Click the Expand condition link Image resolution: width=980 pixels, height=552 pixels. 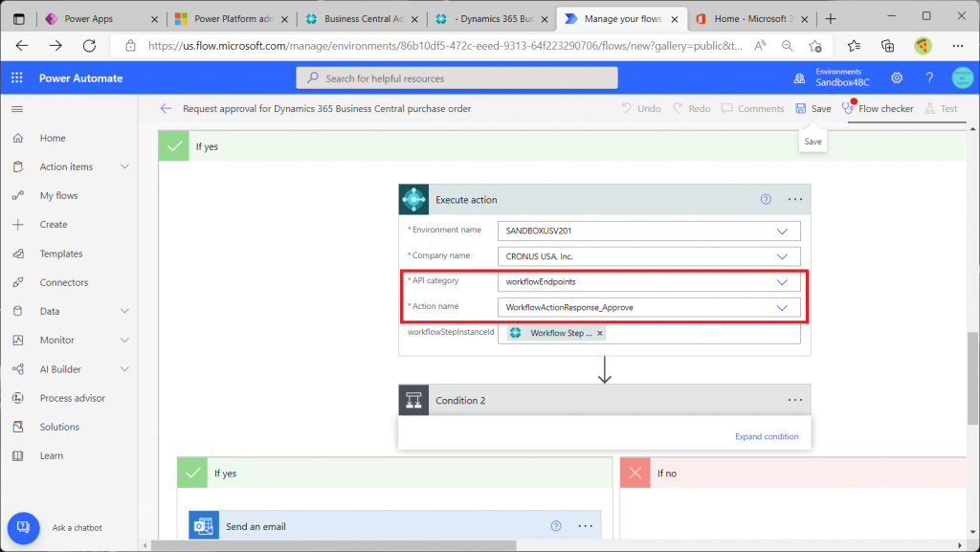pos(767,436)
